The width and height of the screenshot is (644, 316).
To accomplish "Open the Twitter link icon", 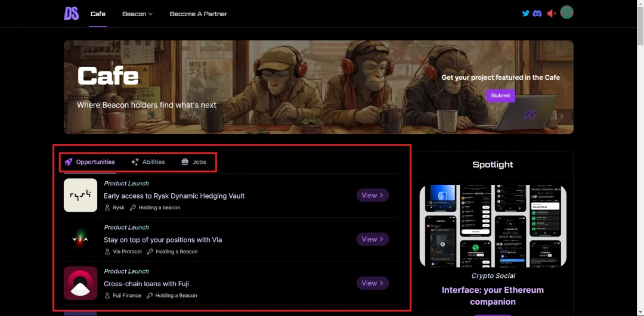I will pos(525,13).
